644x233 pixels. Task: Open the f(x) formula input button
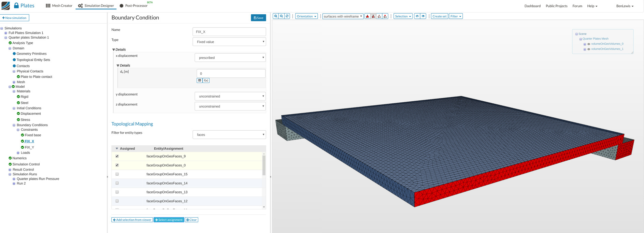click(206, 81)
